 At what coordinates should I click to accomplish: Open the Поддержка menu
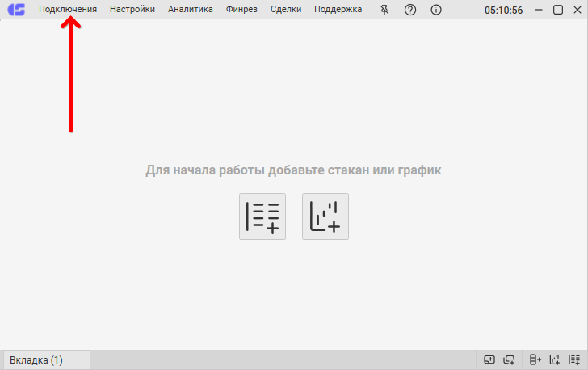pos(338,10)
